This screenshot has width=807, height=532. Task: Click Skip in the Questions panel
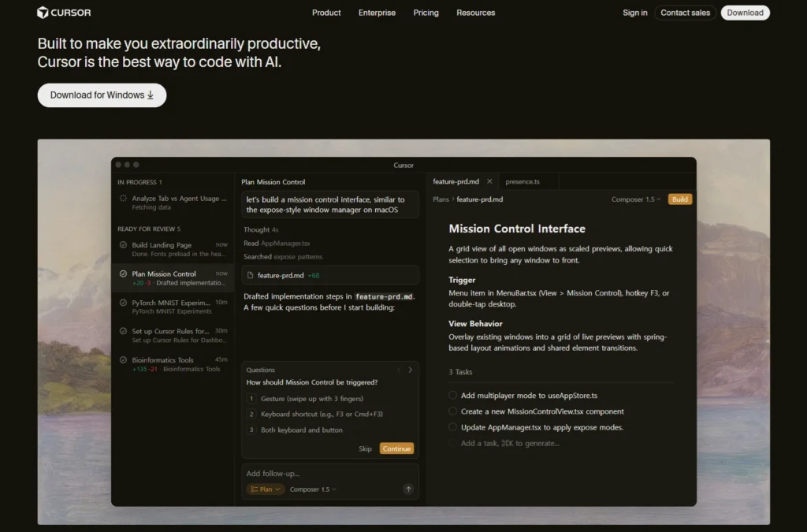(x=365, y=448)
